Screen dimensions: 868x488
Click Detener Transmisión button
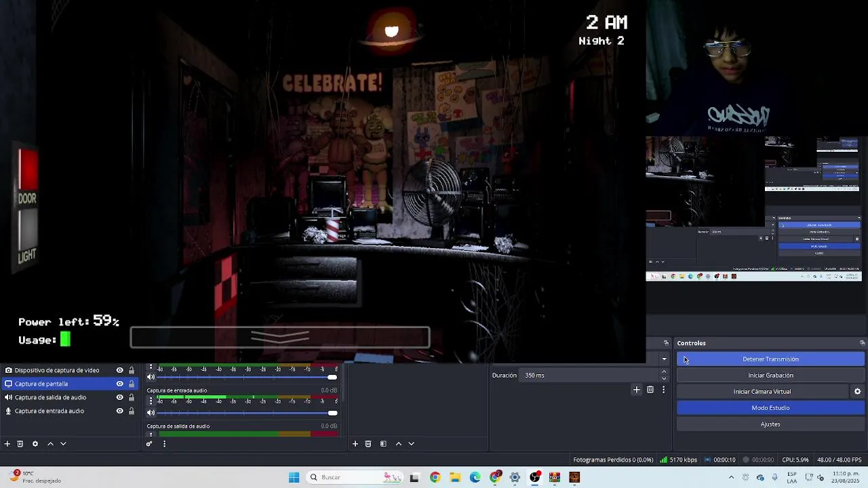pyautogui.click(x=770, y=359)
